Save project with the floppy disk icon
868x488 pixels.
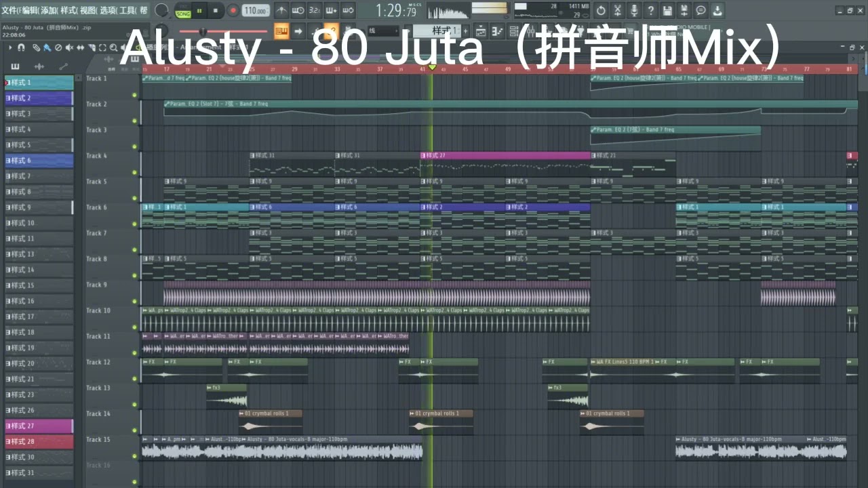[x=667, y=11]
